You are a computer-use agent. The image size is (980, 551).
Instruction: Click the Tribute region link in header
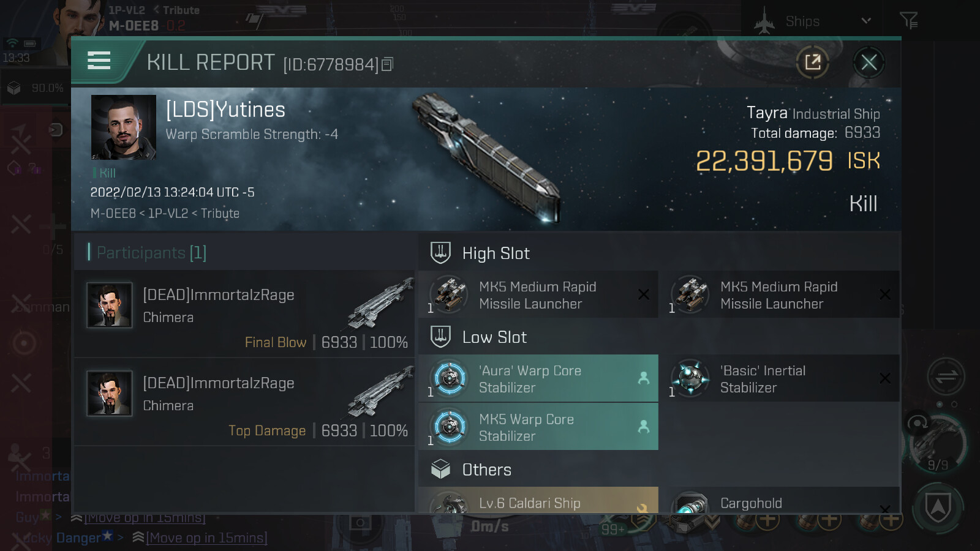click(x=181, y=10)
